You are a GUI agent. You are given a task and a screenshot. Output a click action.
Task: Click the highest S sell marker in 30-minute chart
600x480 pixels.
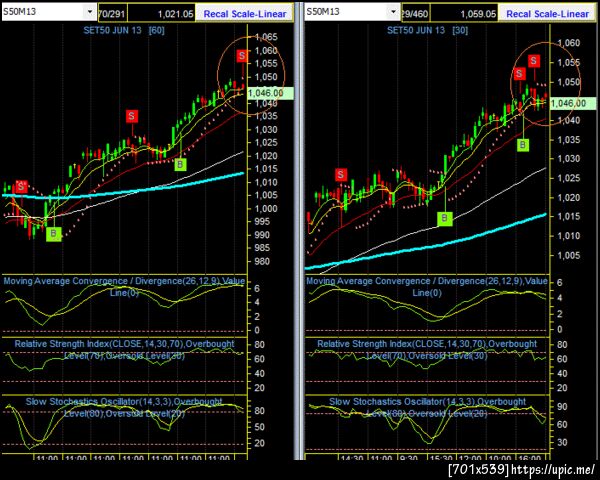534,60
